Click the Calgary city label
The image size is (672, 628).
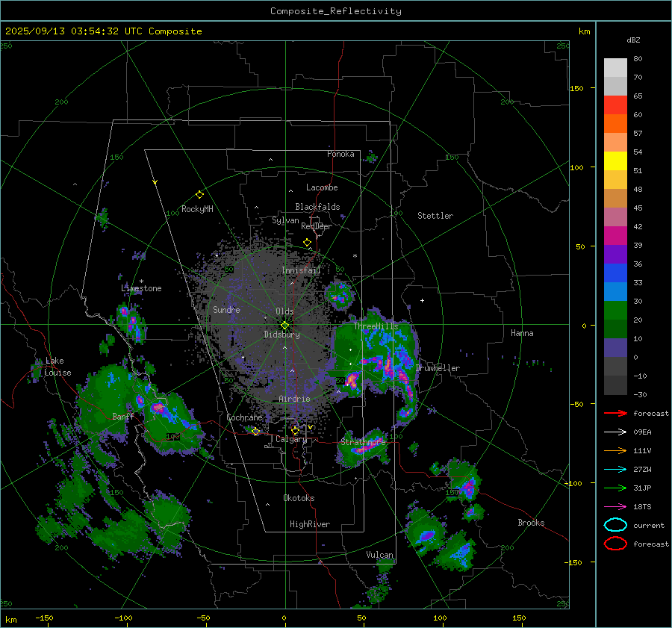click(291, 439)
